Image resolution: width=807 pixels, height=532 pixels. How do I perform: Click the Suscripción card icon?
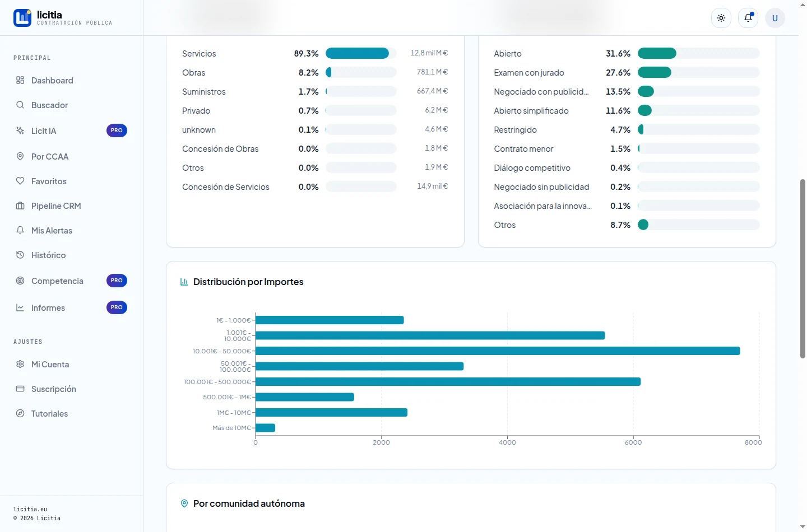(x=20, y=389)
